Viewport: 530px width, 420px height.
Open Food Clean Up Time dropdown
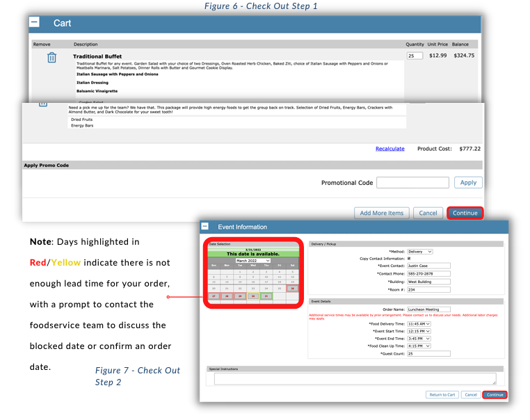419,346
